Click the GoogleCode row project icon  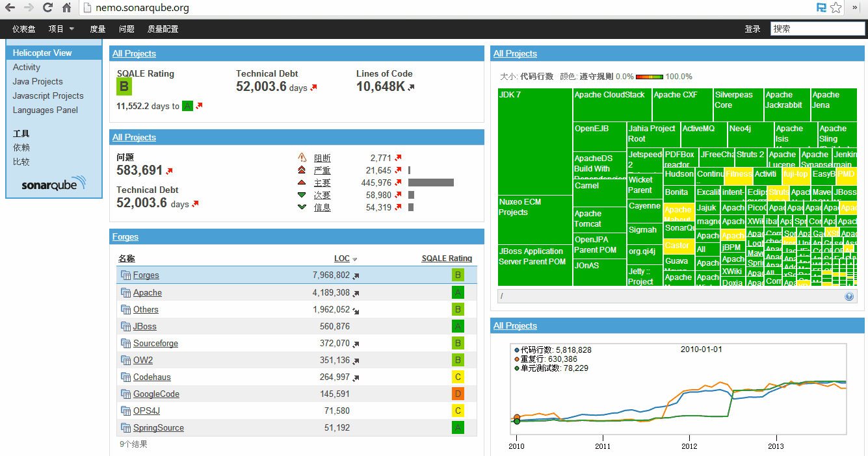pyautogui.click(x=125, y=394)
